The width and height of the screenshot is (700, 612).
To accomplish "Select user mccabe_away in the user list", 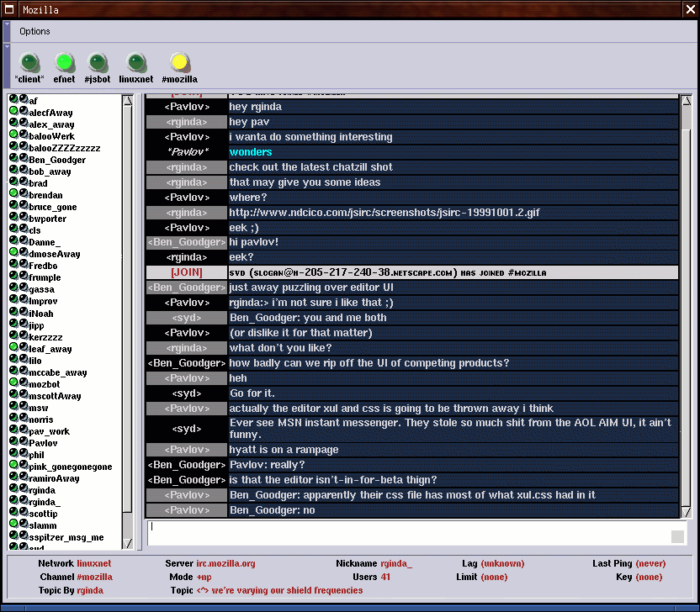I will pyautogui.click(x=57, y=372).
